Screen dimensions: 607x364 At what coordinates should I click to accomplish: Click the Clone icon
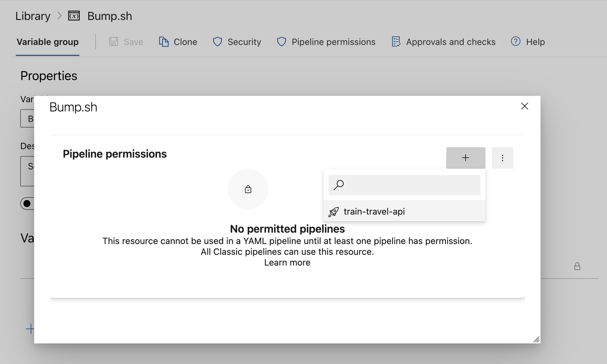(164, 42)
